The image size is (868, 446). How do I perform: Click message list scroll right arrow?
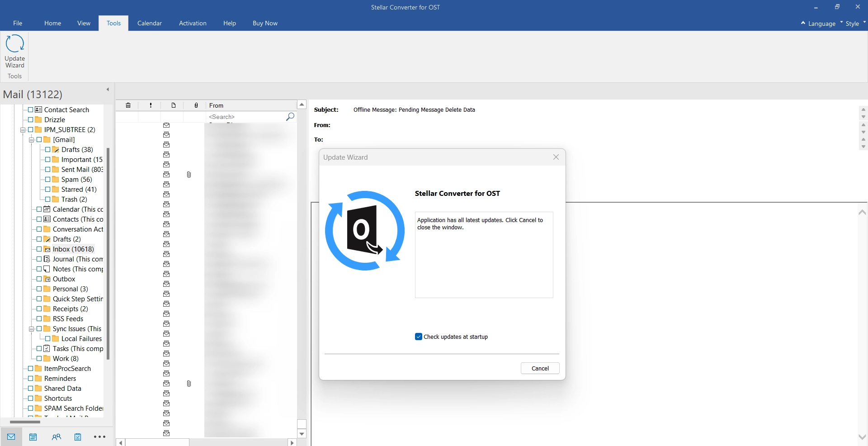tap(292, 442)
